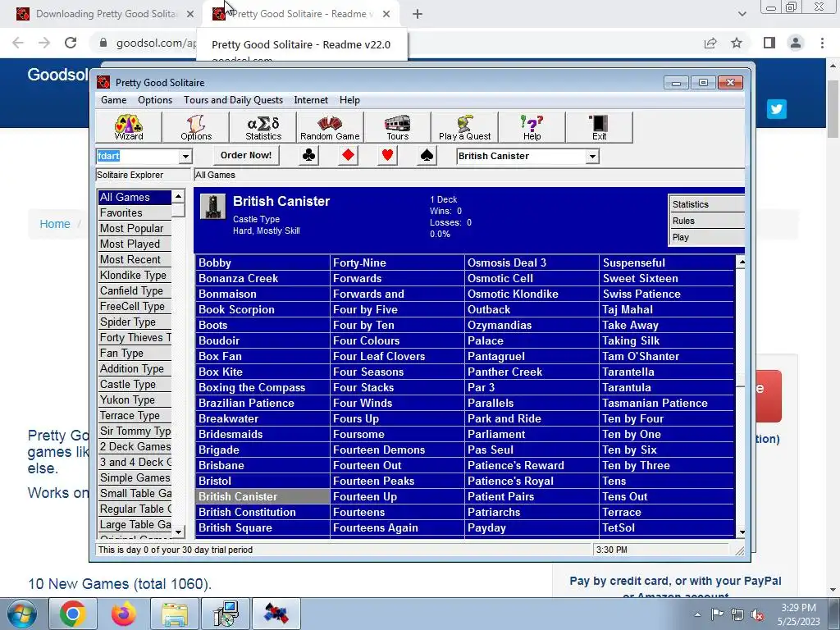The height and width of the screenshot is (630, 840).
Task: Open the Wizard toolbar icon
Action: [129, 127]
